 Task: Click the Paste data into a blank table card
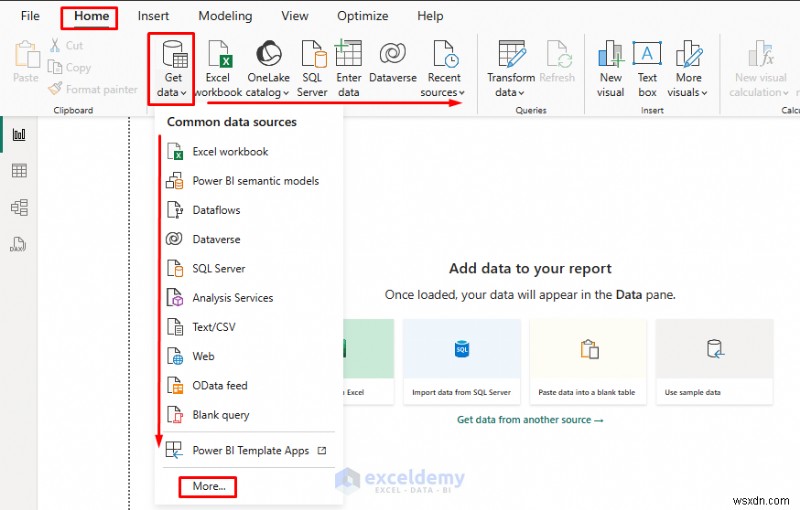tap(588, 362)
